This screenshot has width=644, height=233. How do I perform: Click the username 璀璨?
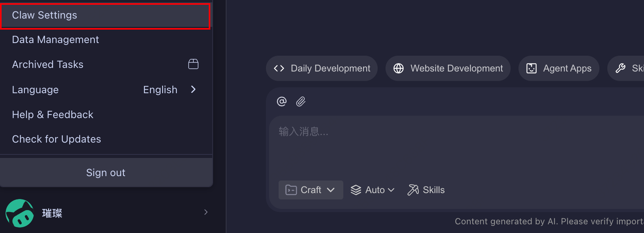52,213
